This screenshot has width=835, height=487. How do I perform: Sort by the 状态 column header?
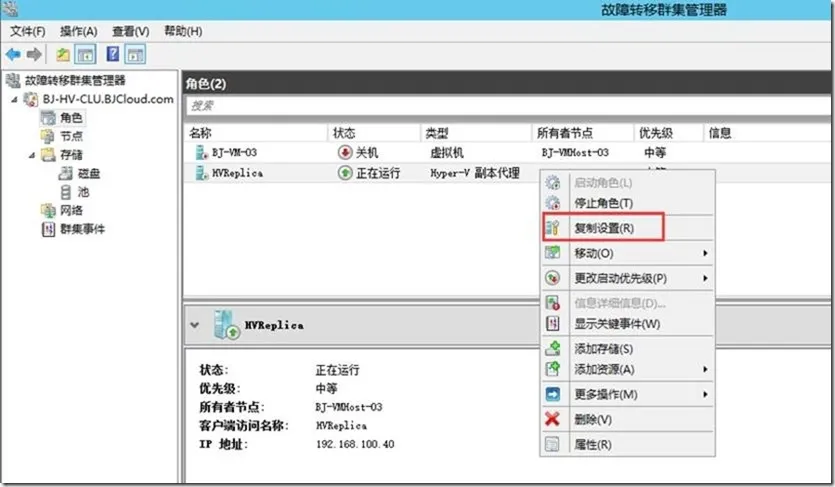point(374,133)
